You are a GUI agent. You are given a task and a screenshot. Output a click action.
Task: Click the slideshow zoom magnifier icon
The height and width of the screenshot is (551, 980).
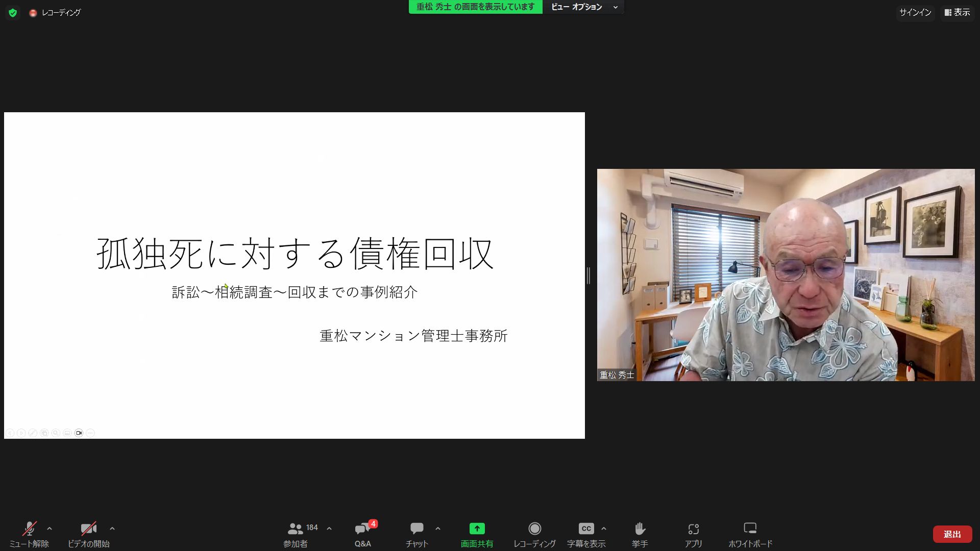pos(56,433)
